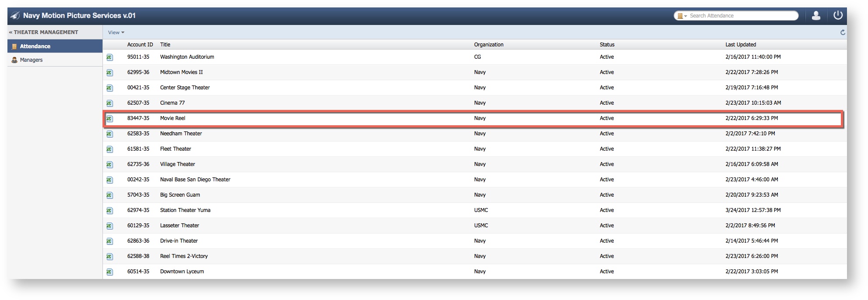Open the Excel export for Midtown Movies II
The image size is (868, 300).
coord(109,73)
